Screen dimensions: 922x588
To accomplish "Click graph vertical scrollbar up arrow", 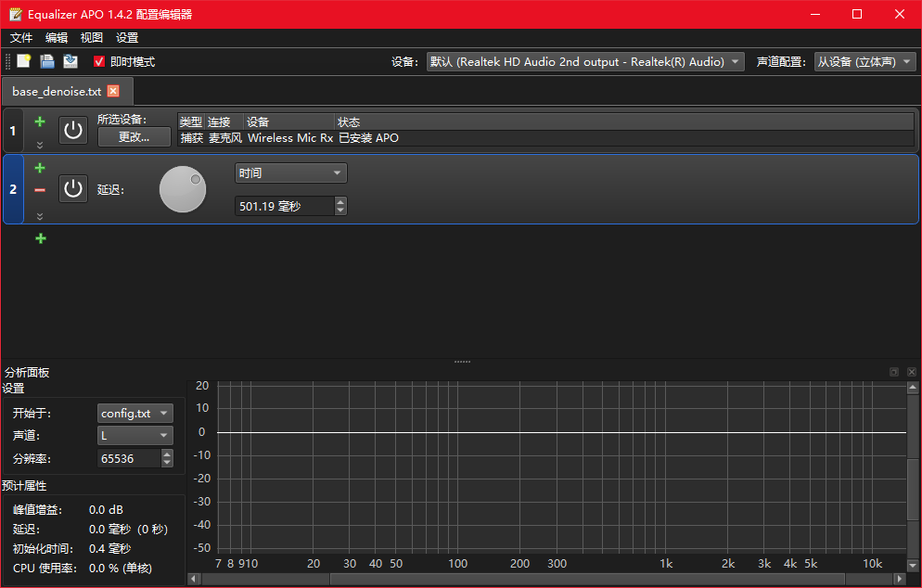I will 913,387.
